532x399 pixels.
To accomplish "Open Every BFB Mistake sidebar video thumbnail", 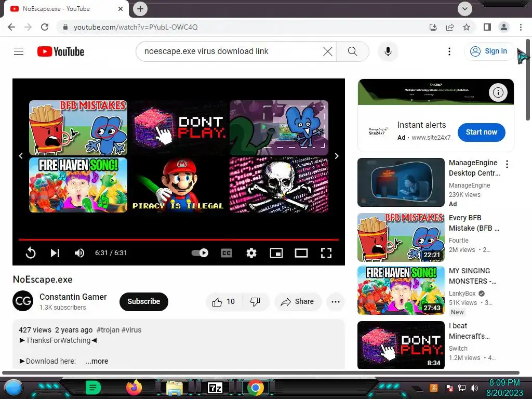I will [x=401, y=237].
